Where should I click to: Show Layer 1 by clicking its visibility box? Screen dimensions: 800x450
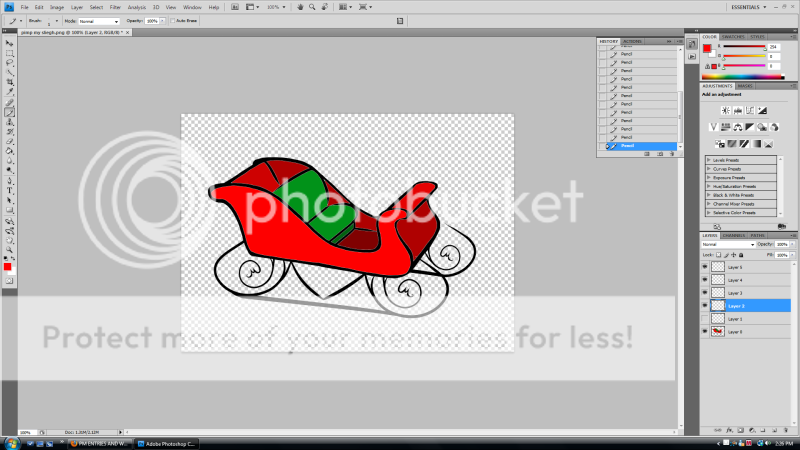click(705, 318)
